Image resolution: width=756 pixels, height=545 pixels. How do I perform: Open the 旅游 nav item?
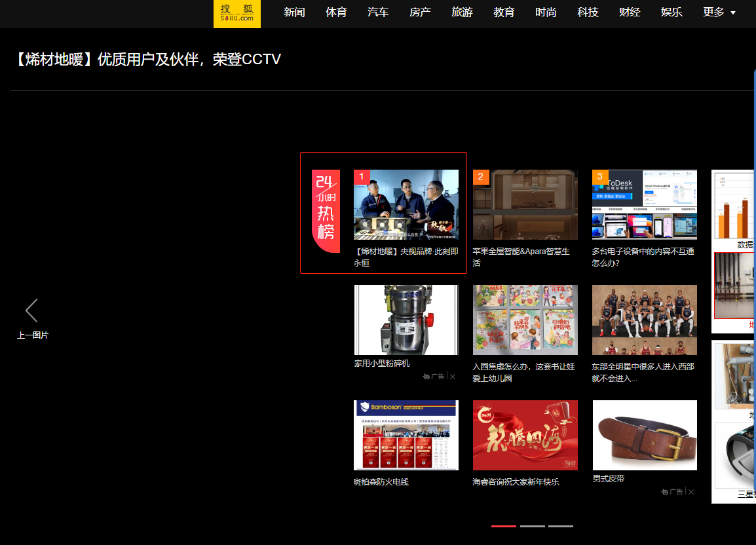point(462,12)
